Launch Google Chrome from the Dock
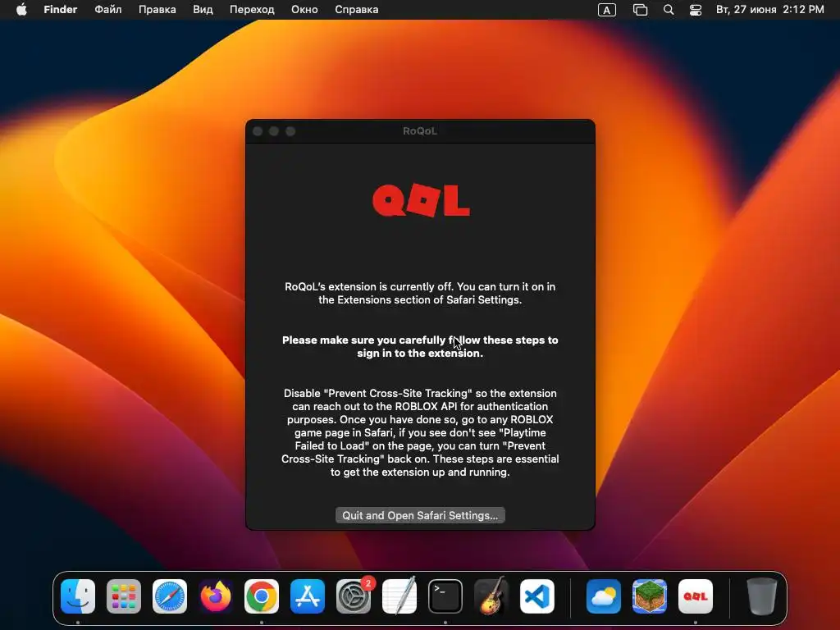 pos(262,596)
